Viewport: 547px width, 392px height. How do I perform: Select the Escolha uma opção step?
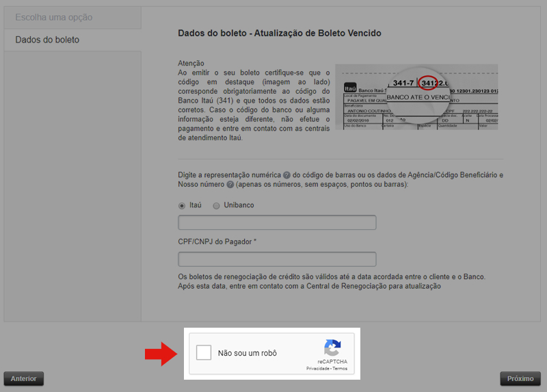(72, 18)
